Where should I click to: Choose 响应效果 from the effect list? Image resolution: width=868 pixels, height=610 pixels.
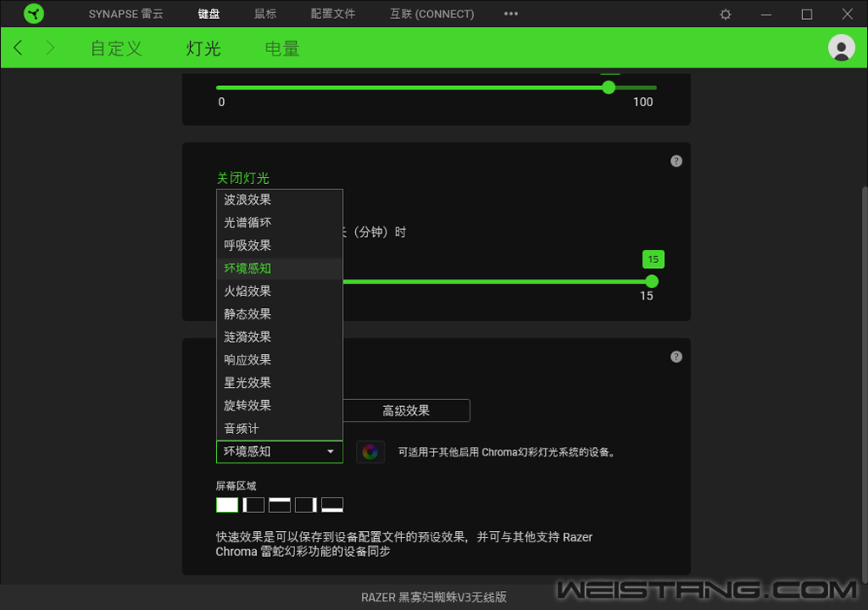tap(279, 360)
